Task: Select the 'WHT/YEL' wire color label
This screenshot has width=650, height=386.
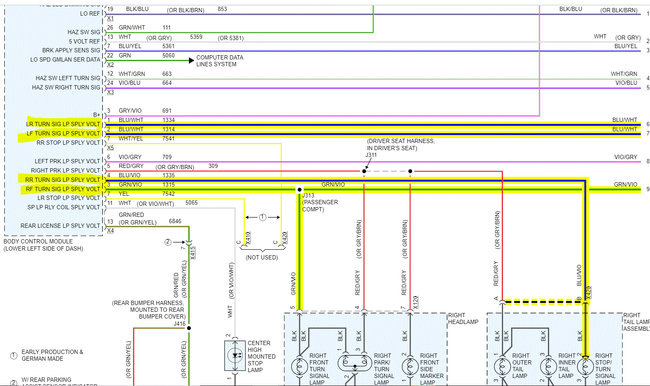Action: 131,138
